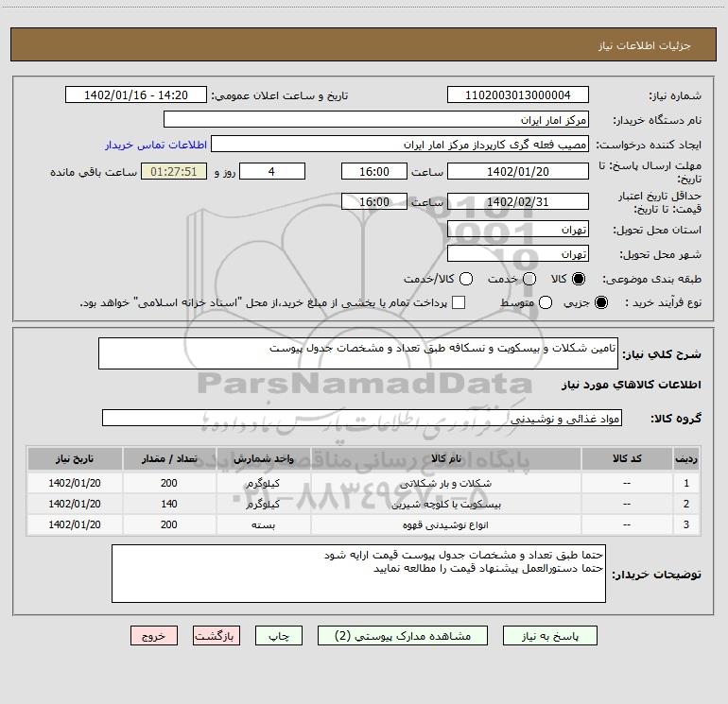Click the ردیف column header
This screenshot has height=704, width=728.
[685, 458]
